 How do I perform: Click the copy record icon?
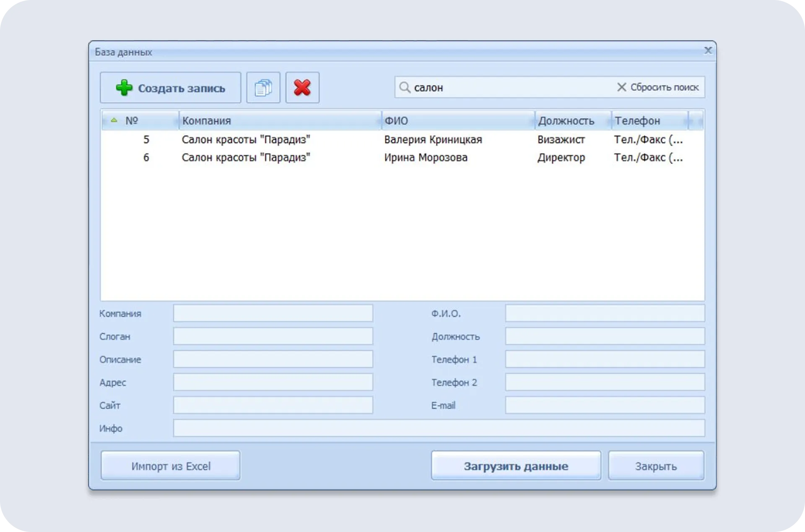pos(263,88)
